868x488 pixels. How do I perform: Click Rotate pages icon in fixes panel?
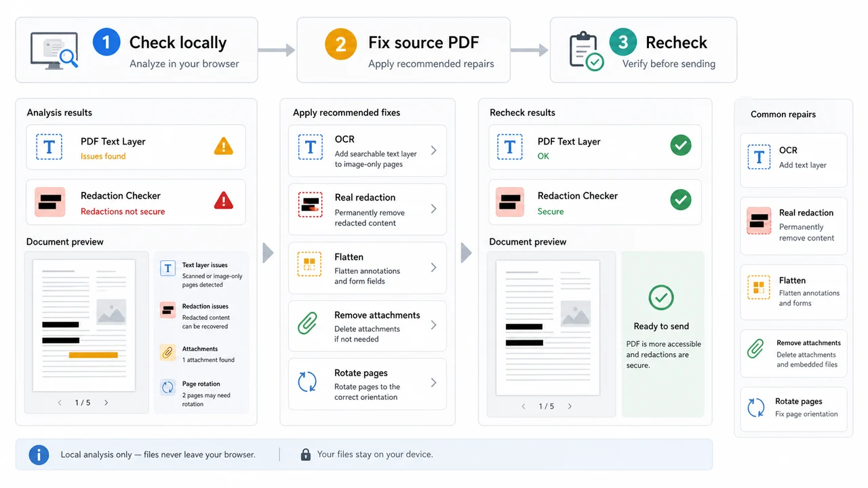coord(308,382)
